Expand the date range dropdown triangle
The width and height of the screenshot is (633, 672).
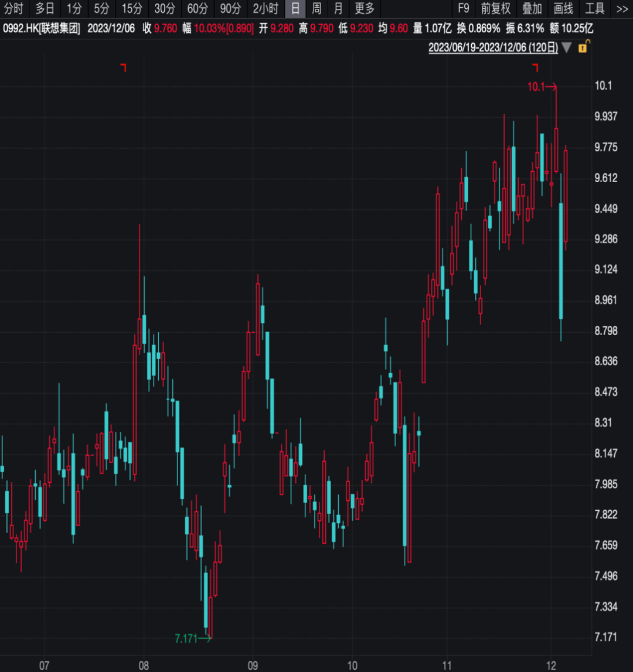(x=567, y=47)
